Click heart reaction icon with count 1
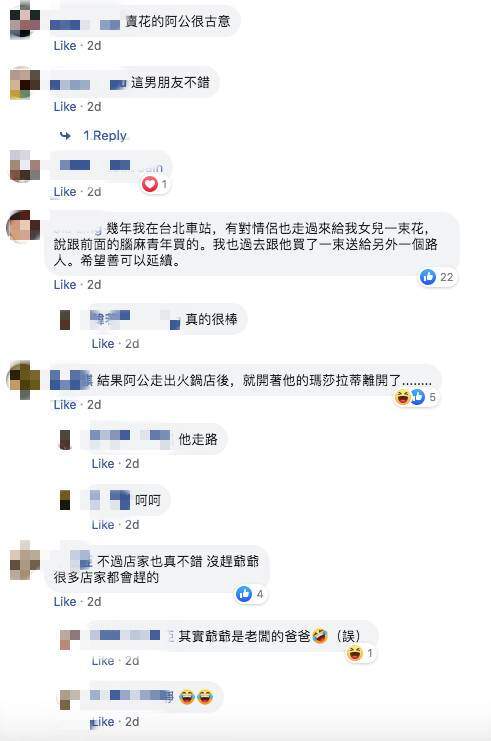491x741 pixels. [x=150, y=184]
